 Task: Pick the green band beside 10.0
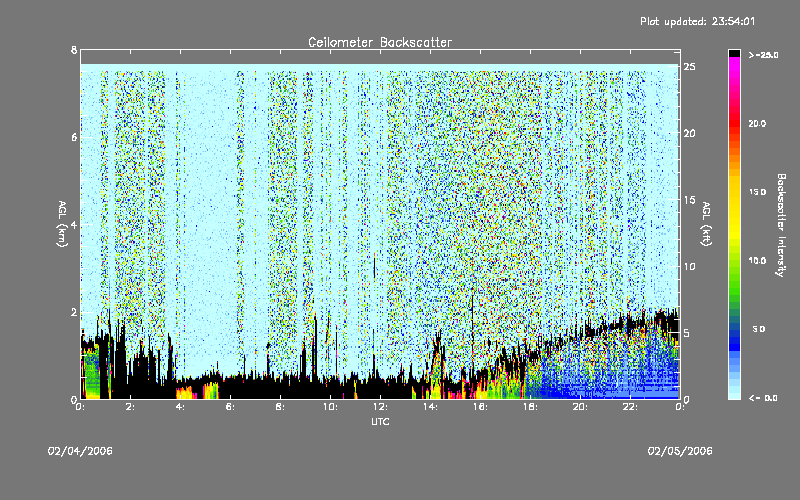click(734, 261)
